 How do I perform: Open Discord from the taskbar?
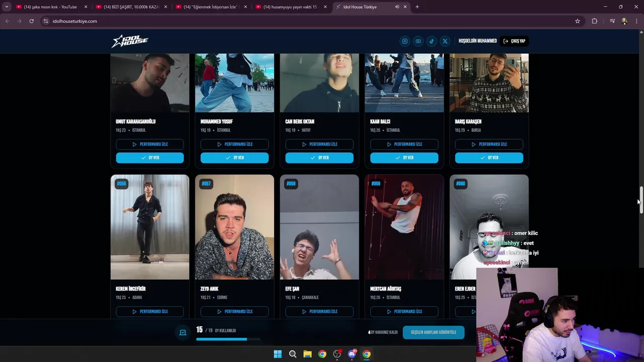(x=352, y=354)
